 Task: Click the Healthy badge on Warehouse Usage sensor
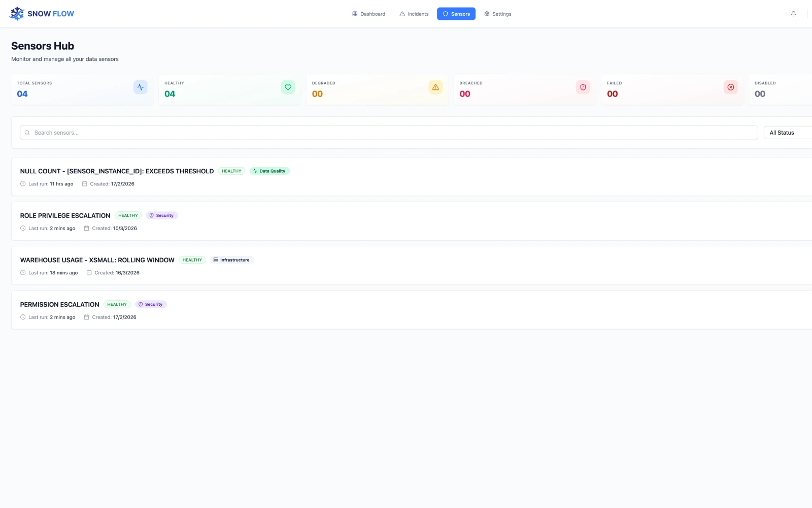click(192, 260)
